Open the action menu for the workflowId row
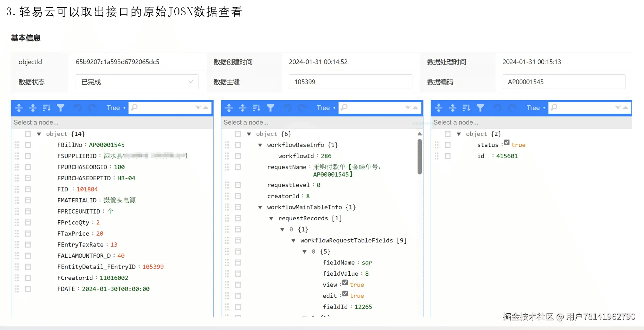Image resolution: width=644 pixels, height=330 pixels. pyautogui.click(x=238, y=156)
